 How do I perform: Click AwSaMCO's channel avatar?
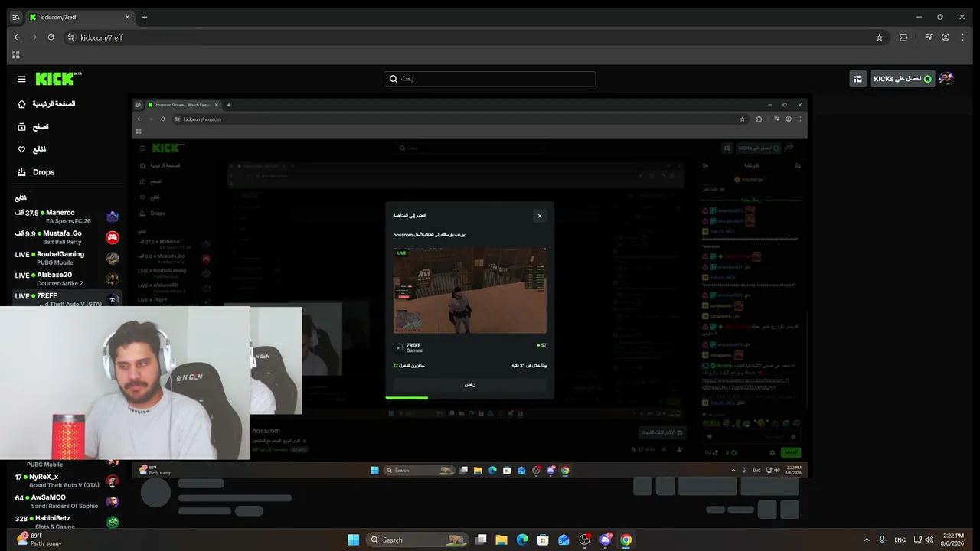pos(113,501)
